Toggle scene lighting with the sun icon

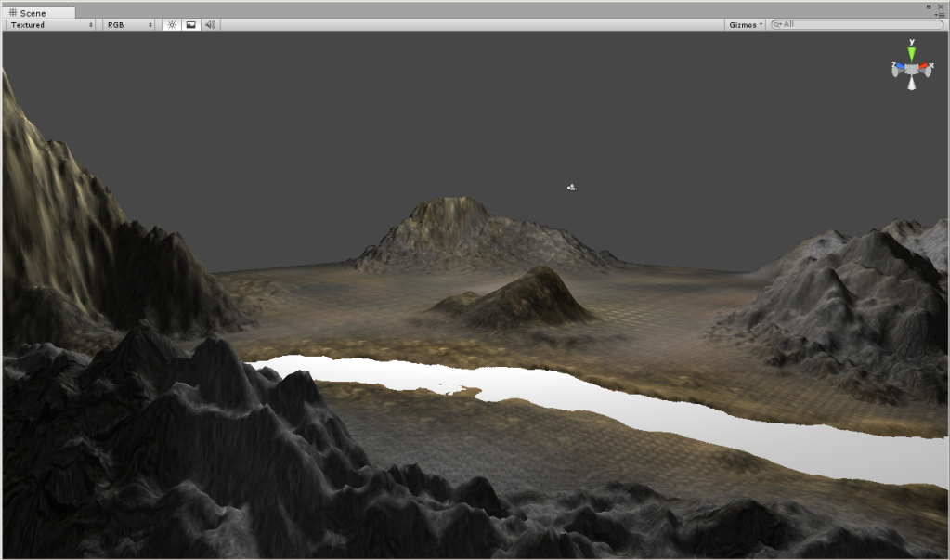tap(172, 25)
